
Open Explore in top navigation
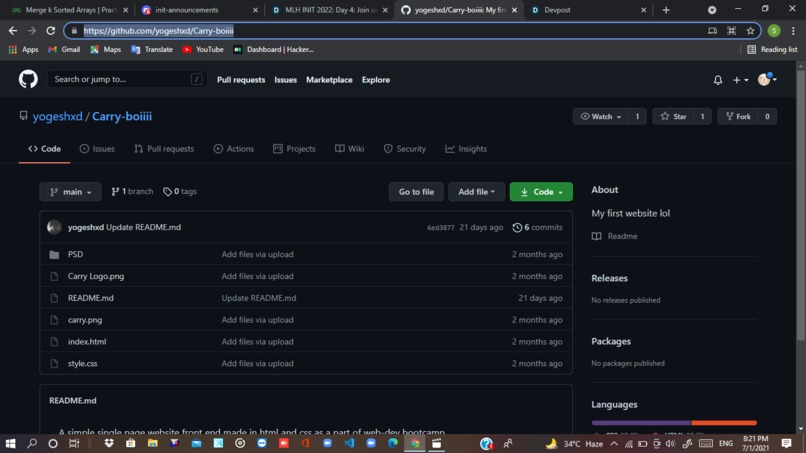(376, 80)
